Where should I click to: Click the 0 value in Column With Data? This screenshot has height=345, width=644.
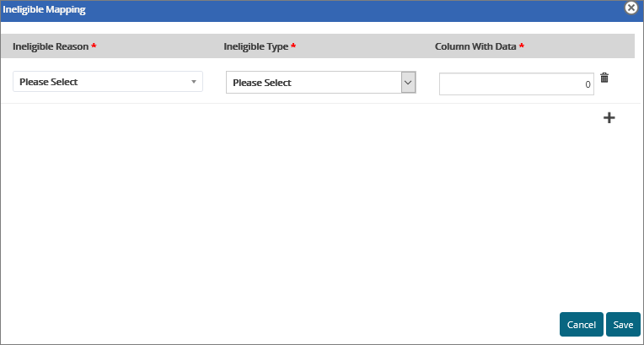[587, 84]
